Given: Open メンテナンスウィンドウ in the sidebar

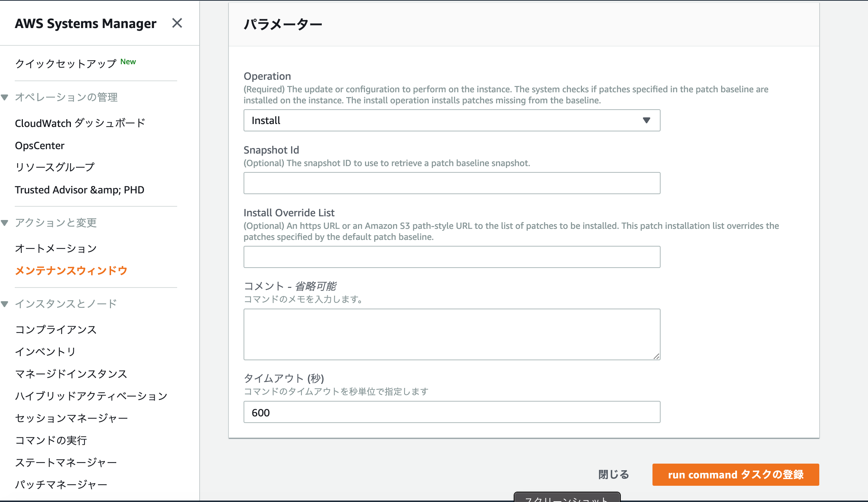Looking at the screenshot, I should click(x=71, y=271).
